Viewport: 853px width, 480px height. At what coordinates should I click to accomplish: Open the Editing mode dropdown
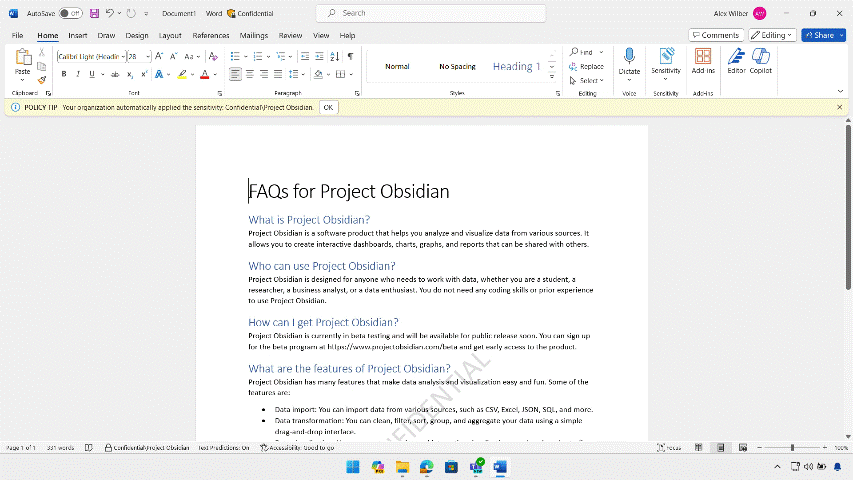pos(773,35)
